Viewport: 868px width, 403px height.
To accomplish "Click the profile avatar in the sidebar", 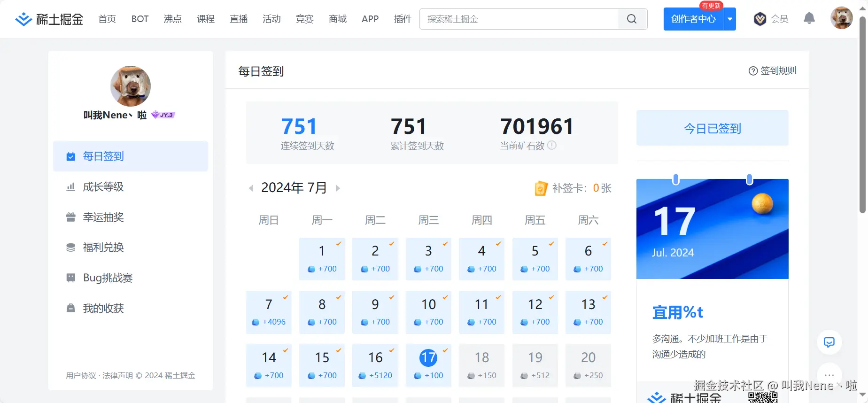I will click(131, 86).
